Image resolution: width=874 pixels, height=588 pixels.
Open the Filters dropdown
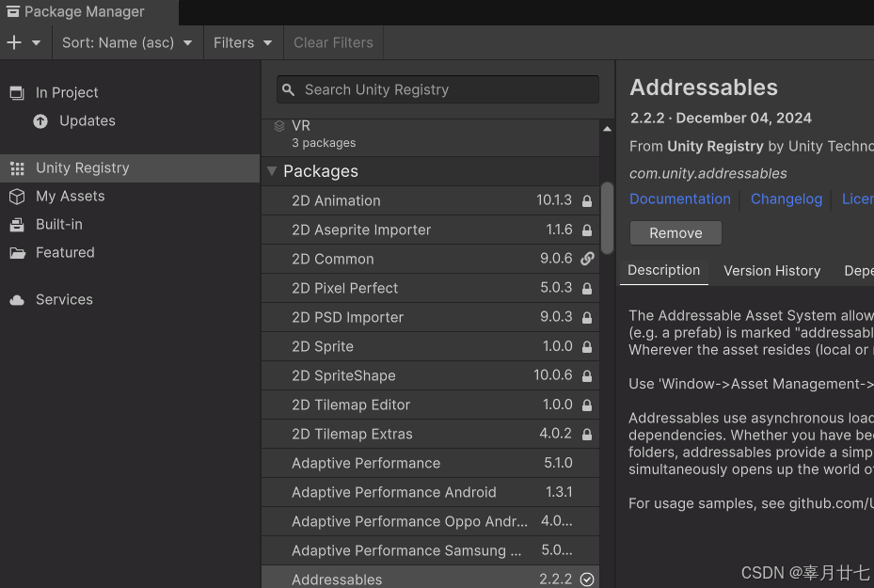(243, 43)
